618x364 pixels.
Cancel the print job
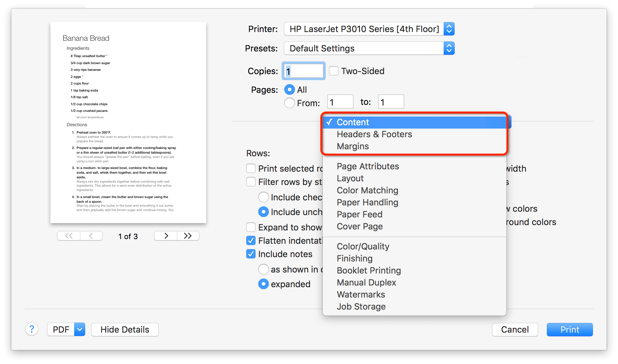pos(514,329)
